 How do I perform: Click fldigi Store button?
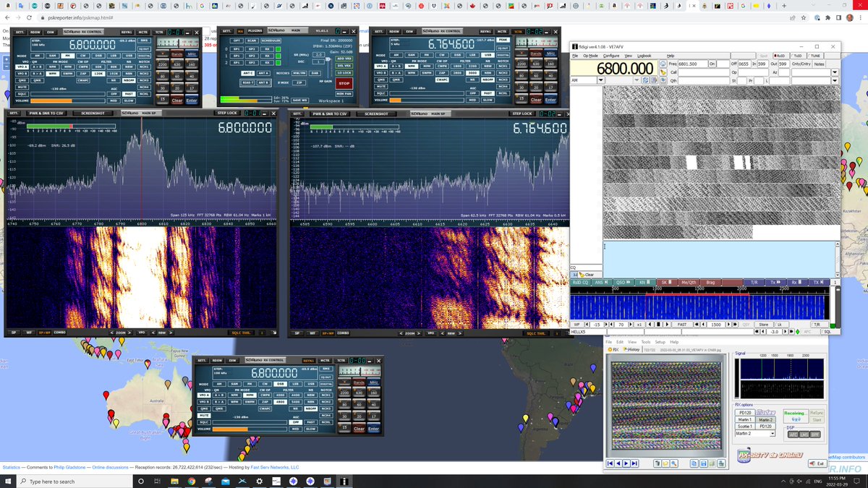[x=764, y=324]
